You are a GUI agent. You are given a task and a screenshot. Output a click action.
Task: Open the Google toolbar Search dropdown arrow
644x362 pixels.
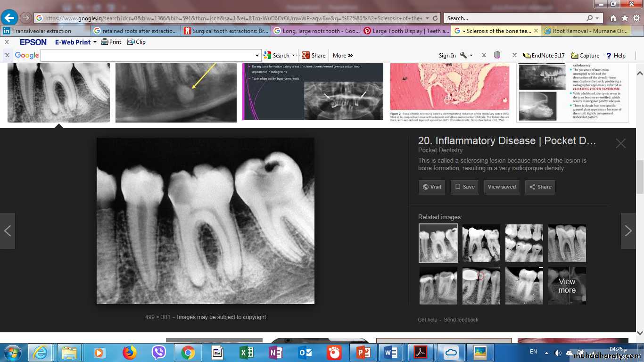point(293,55)
